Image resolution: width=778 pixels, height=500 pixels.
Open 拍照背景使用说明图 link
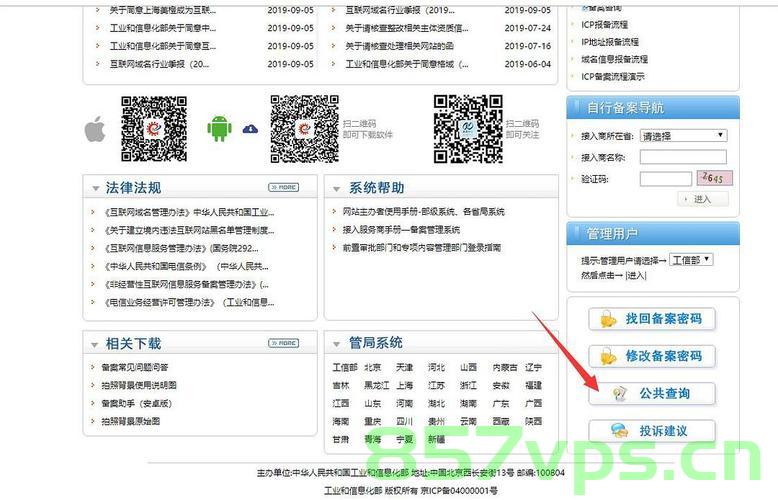[139, 385]
